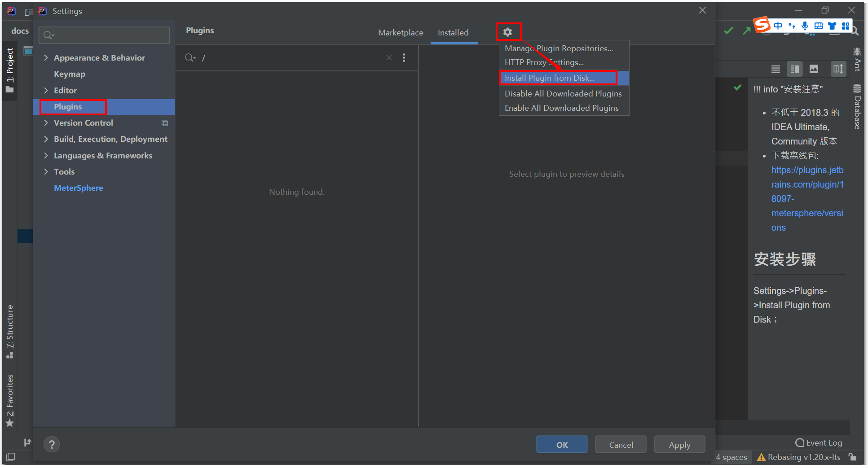Select Install Plugin from Disk menu item
Viewport: 868px width, 468px height.
(x=548, y=78)
